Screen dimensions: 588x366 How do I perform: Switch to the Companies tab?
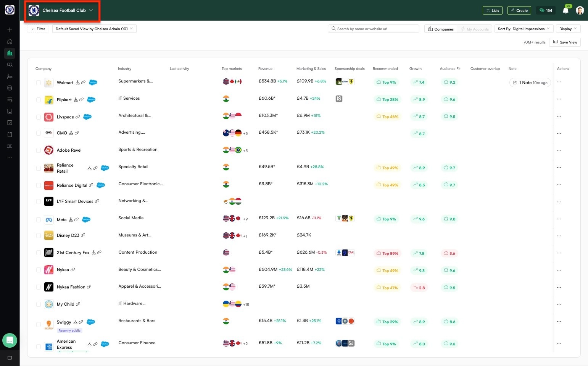(x=441, y=29)
